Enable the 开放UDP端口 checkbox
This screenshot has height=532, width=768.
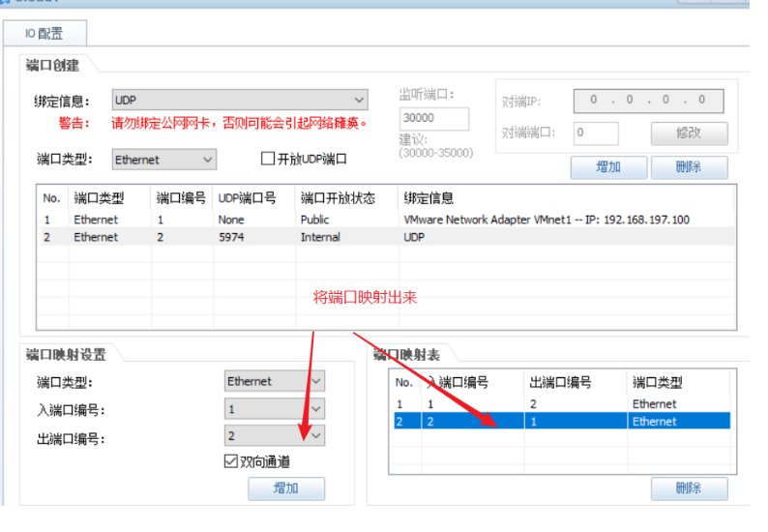[x=267, y=159]
